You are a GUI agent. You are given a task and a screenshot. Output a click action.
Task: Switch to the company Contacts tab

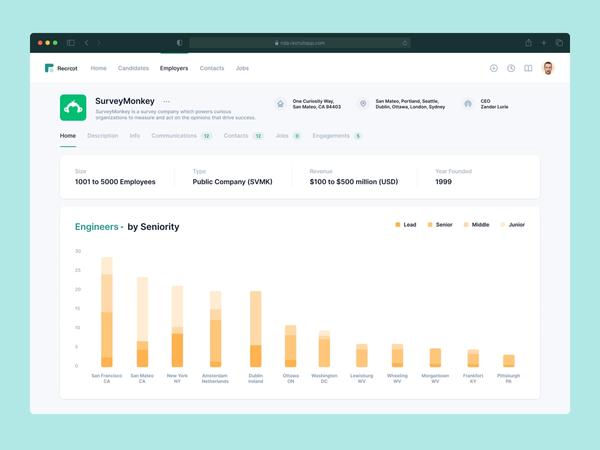(x=243, y=136)
